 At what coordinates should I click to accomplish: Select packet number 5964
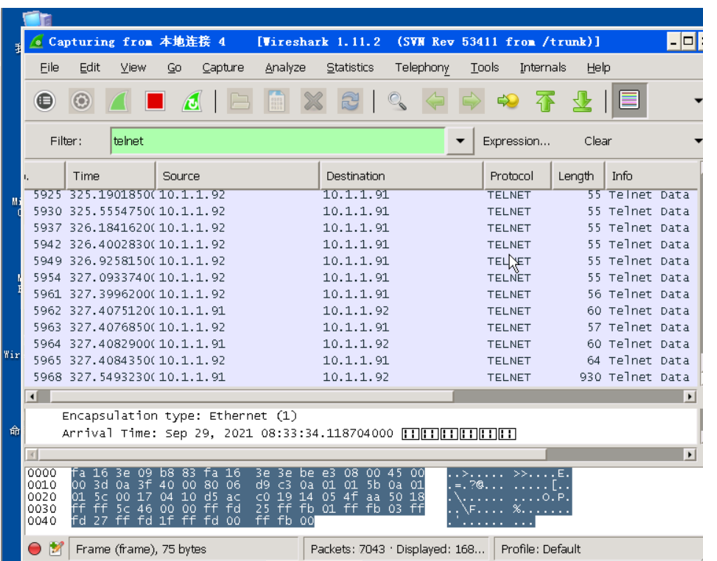[x=361, y=344]
